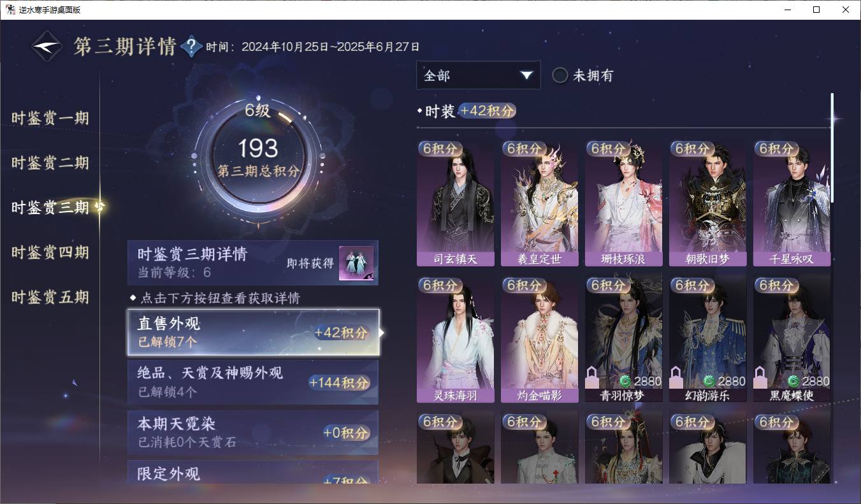Select the 时鉴赏五期 tab
The width and height of the screenshot is (861, 504).
[x=50, y=298]
